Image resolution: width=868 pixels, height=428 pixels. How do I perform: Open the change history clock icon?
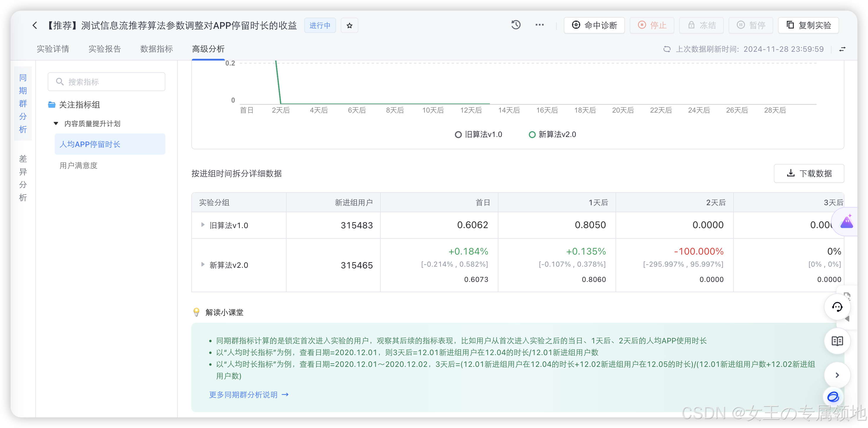coord(516,25)
